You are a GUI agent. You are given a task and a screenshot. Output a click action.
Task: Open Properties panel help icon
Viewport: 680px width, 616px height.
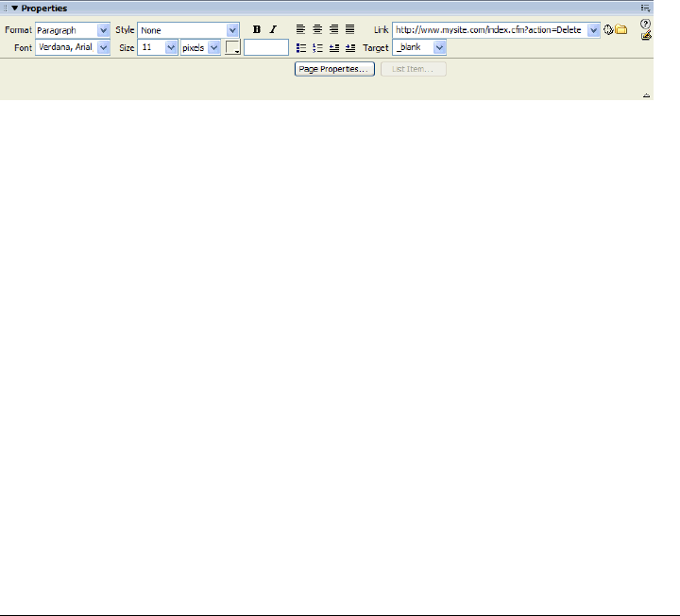tap(645, 24)
